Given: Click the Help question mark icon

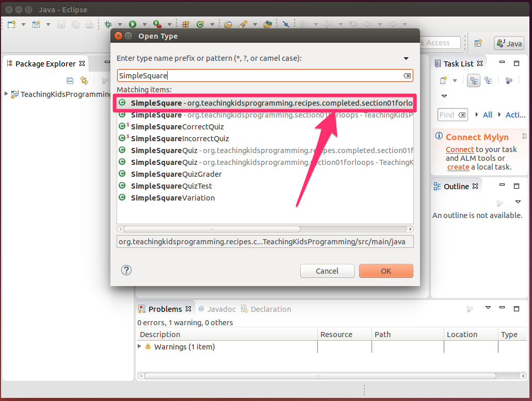Looking at the screenshot, I should (x=126, y=271).
